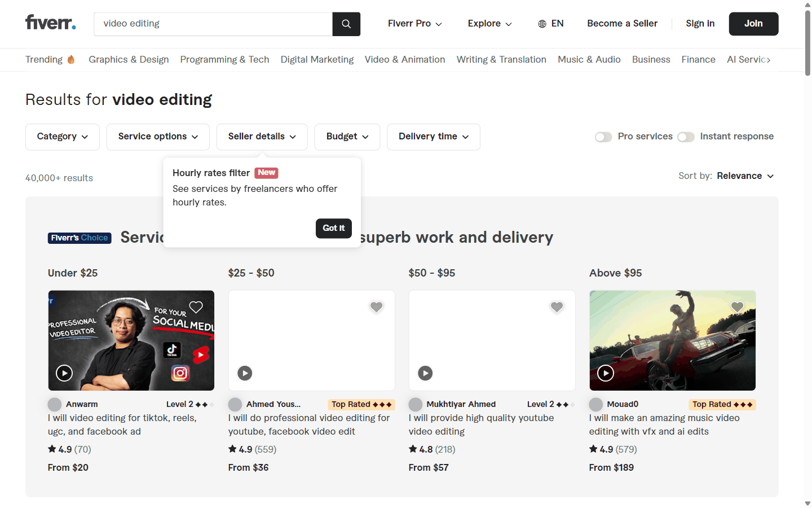Open Ahmed Yous... professional video editing gig
Viewport: 812px width, 508px height.
pyautogui.click(x=309, y=425)
